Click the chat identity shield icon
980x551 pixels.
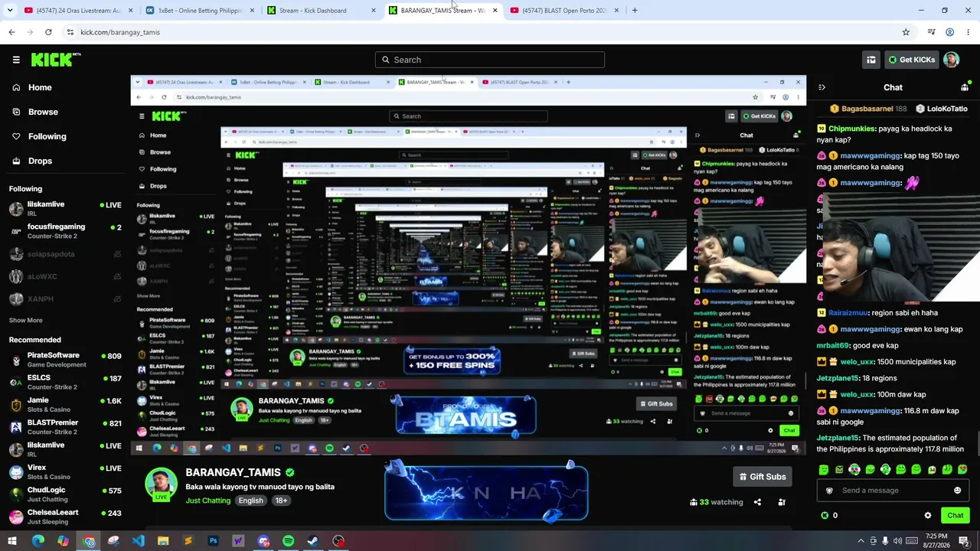[829, 491]
